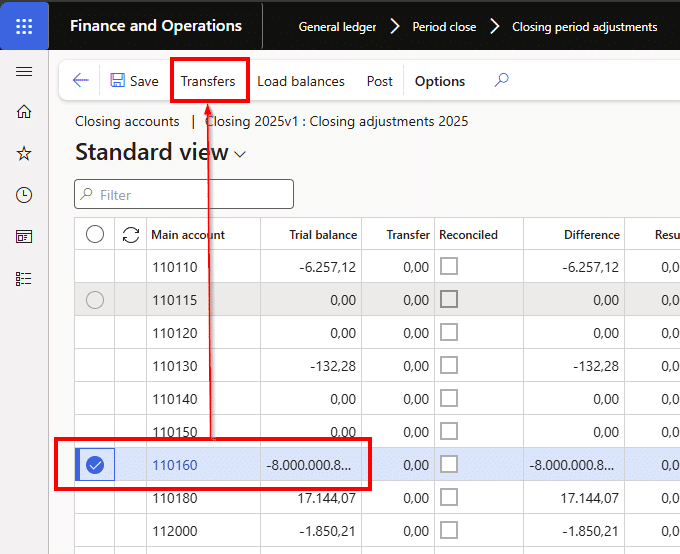Click trial balance -8.000.000.8... in row 110160
This screenshot has width=680, height=554.
coord(309,465)
